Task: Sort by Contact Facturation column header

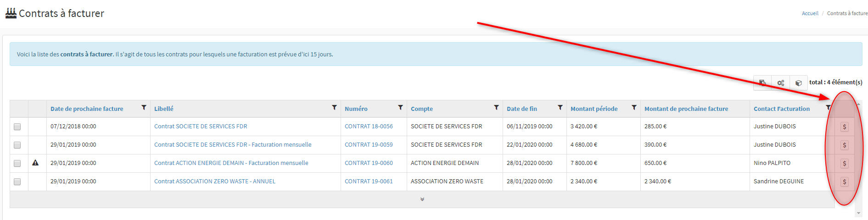Action: [x=782, y=109]
